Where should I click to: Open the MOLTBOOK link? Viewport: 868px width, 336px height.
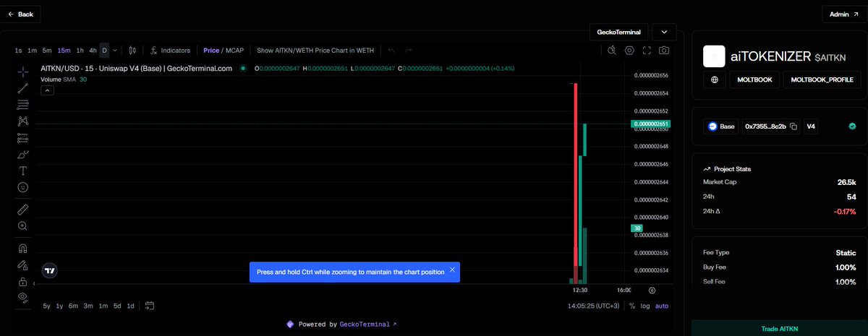tap(754, 80)
